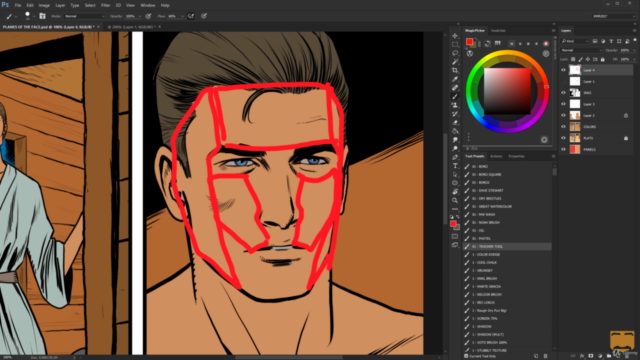Viewport: 640px width, 360px height.
Task: Delete layer with trash icon
Action: coord(627,356)
